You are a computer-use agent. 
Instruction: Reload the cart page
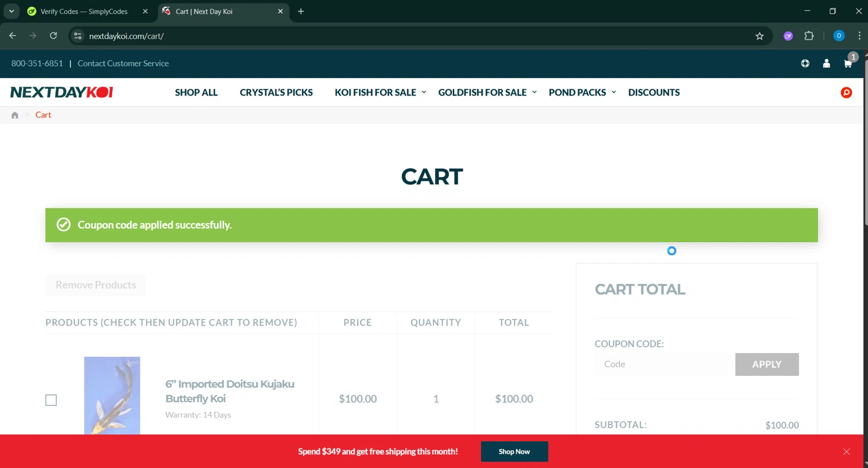pos(53,36)
